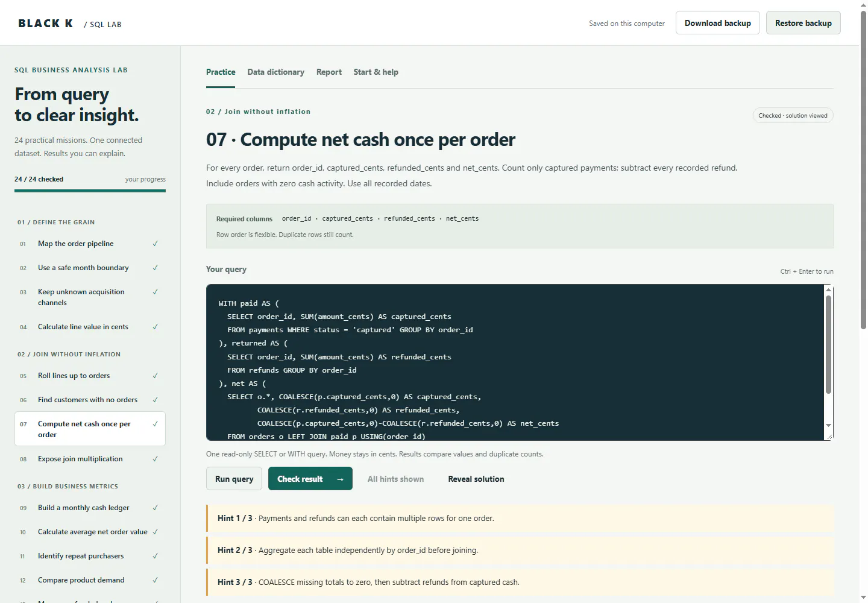This screenshot has width=868, height=603.
Task: Click the Download backup button
Action: tap(718, 23)
